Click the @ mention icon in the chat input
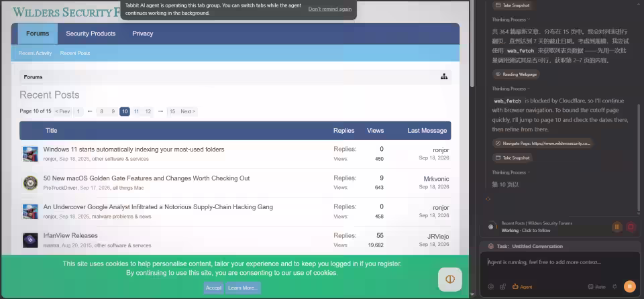Image resolution: width=644 pixels, height=299 pixels. (x=490, y=287)
